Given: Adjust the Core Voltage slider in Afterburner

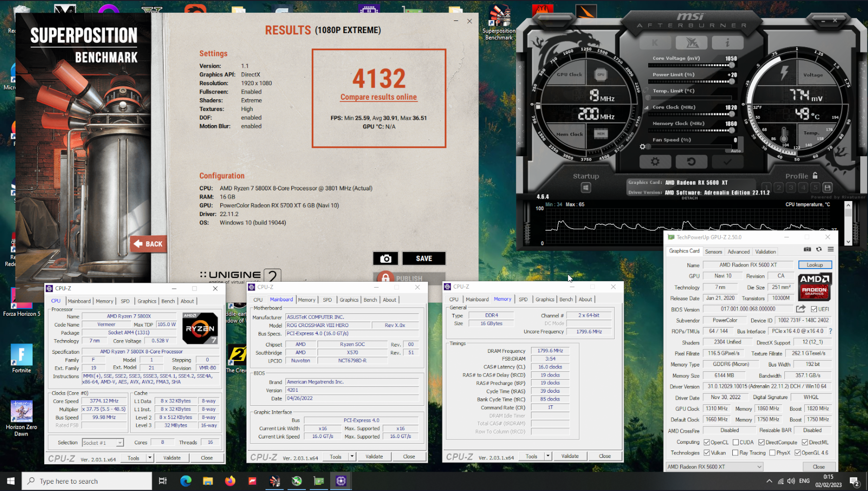Looking at the screenshot, I should pyautogui.click(x=691, y=65).
